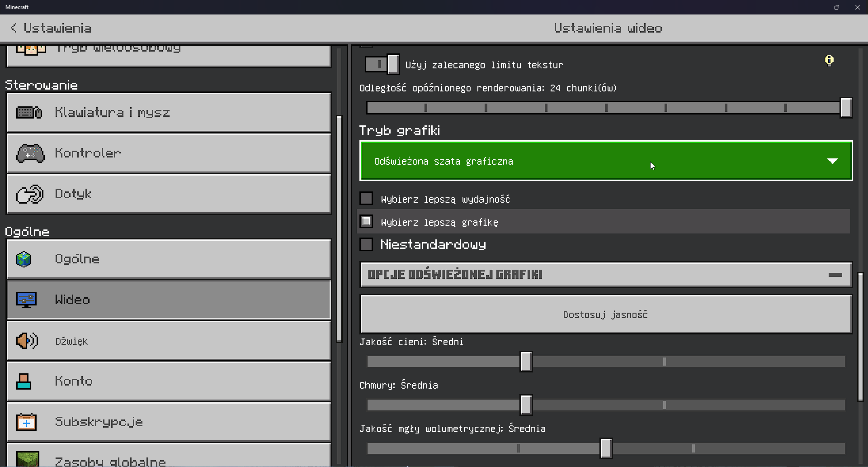
Task: Click the grass block icon beside Zasoby globalne
Action: click(x=28, y=459)
